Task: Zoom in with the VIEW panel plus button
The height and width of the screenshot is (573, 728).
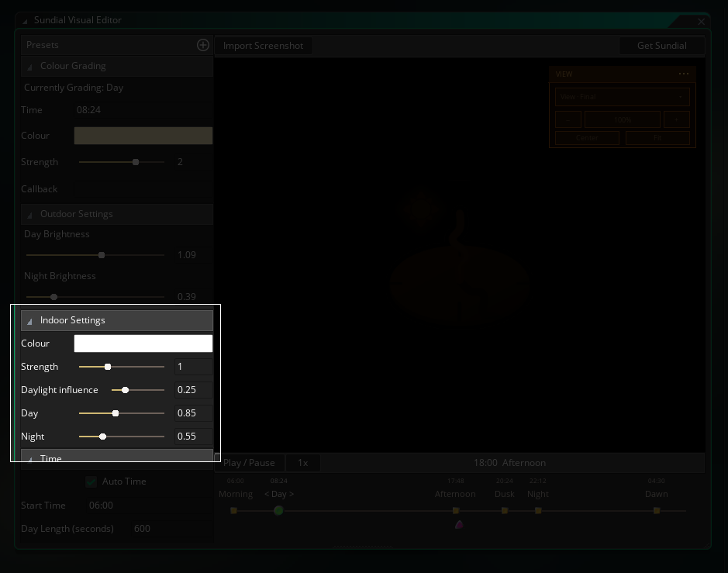Action: coord(677,120)
